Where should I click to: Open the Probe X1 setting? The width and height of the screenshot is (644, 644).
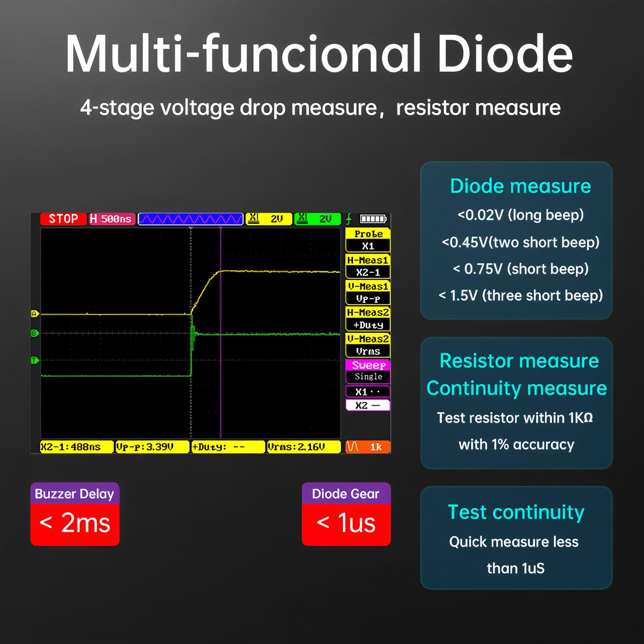pos(368,240)
